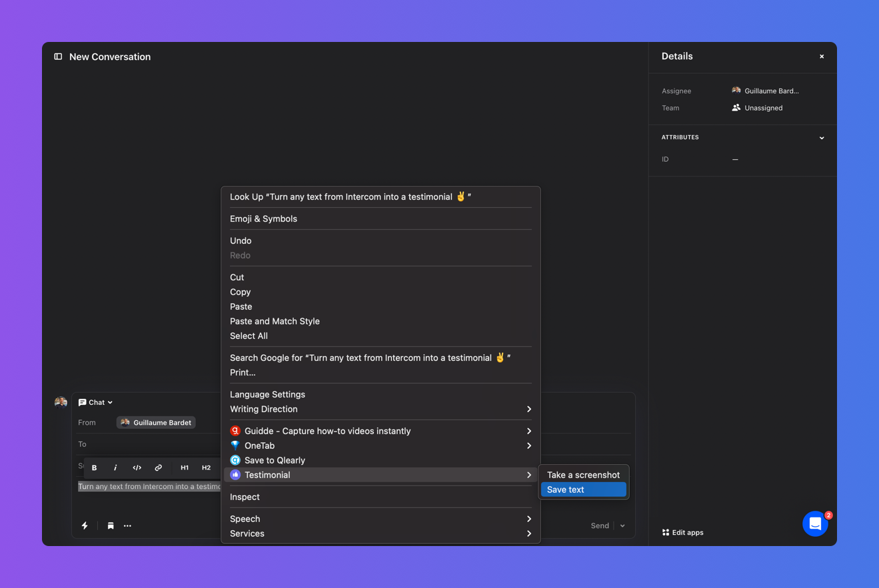
Task: Apply H1 heading style
Action: click(185, 467)
